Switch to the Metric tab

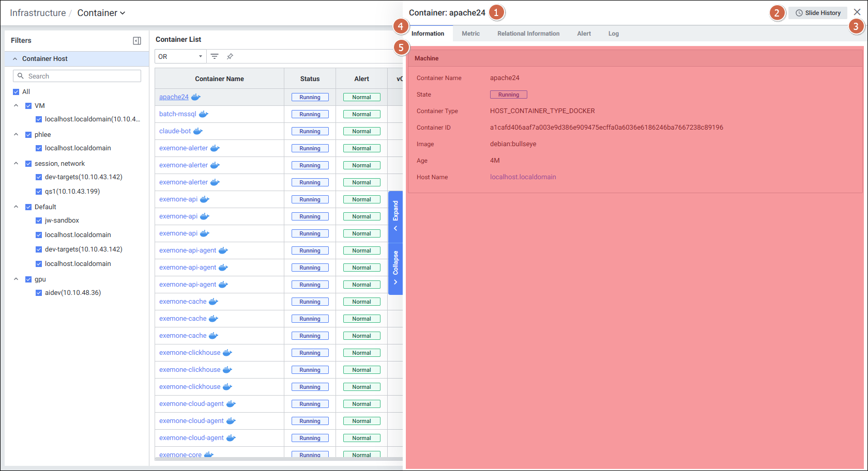[470, 34]
